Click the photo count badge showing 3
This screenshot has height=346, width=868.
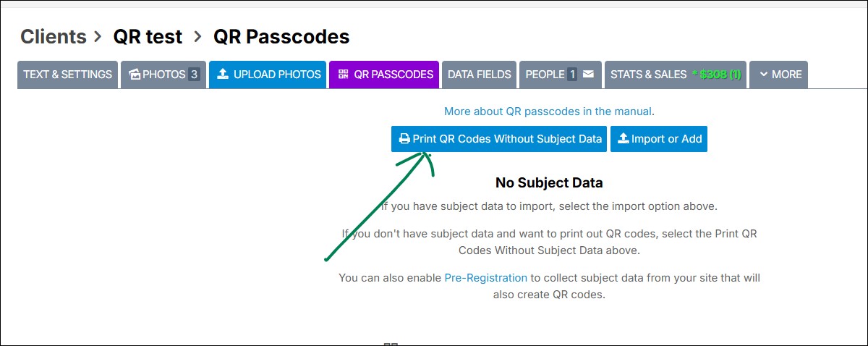click(x=194, y=75)
